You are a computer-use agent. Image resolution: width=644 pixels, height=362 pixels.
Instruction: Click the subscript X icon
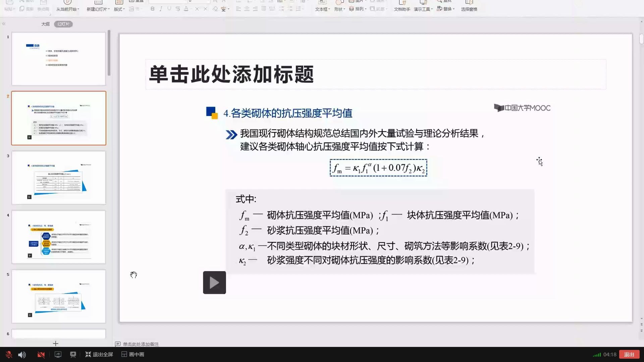coord(206,9)
